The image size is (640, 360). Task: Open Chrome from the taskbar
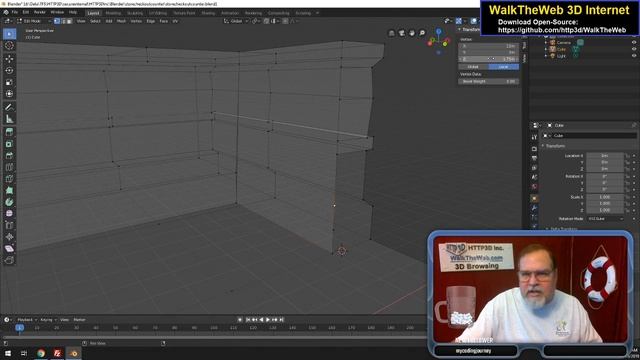click(41, 353)
